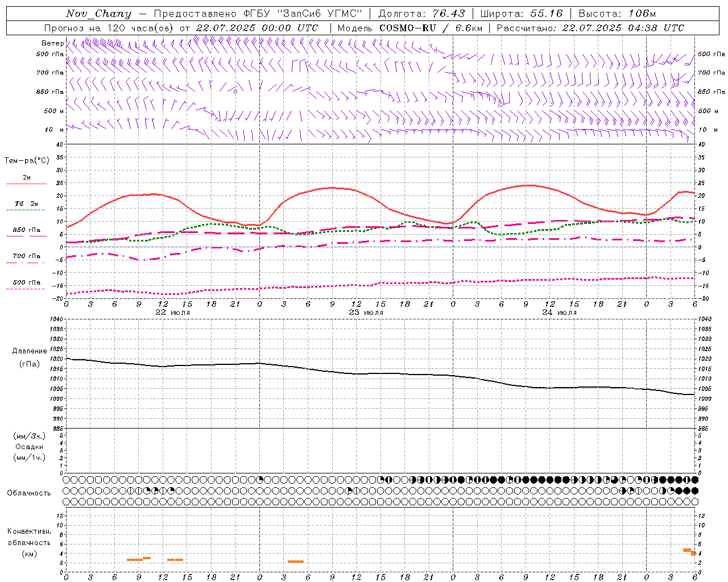The height and width of the screenshot is (582, 728).
Task: Click the 'Прогноз на 120 часа(ов)' forecast header
Action: [109, 28]
